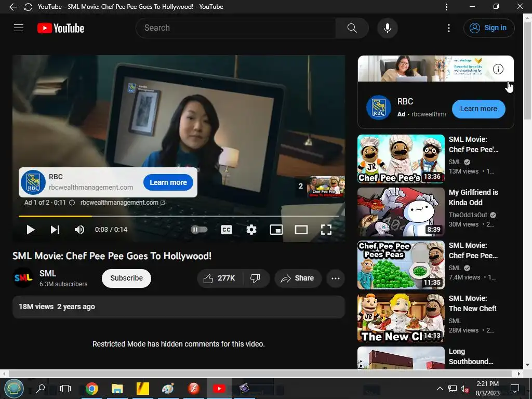Open notification center icon
Image resolution: width=532 pixels, height=399 pixels.
coord(515,389)
